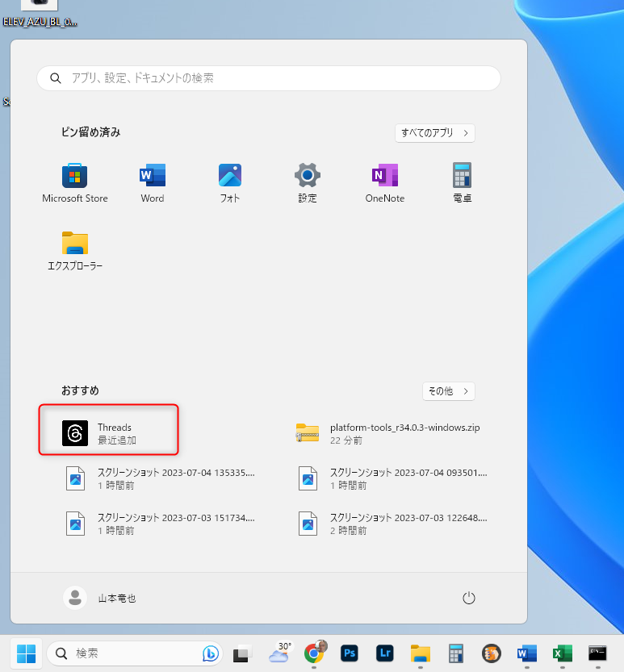Open the weather widget showing 30°

click(280, 653)
